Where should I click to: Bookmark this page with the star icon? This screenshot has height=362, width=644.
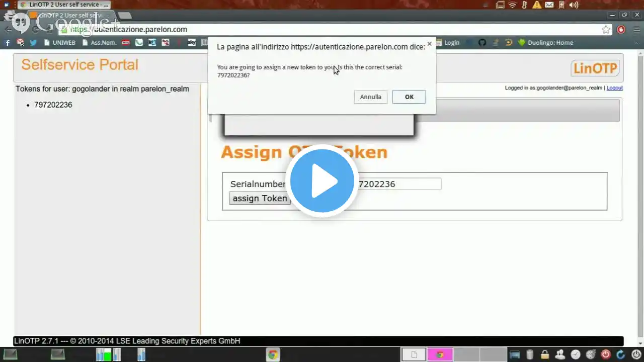pos(606,30)
